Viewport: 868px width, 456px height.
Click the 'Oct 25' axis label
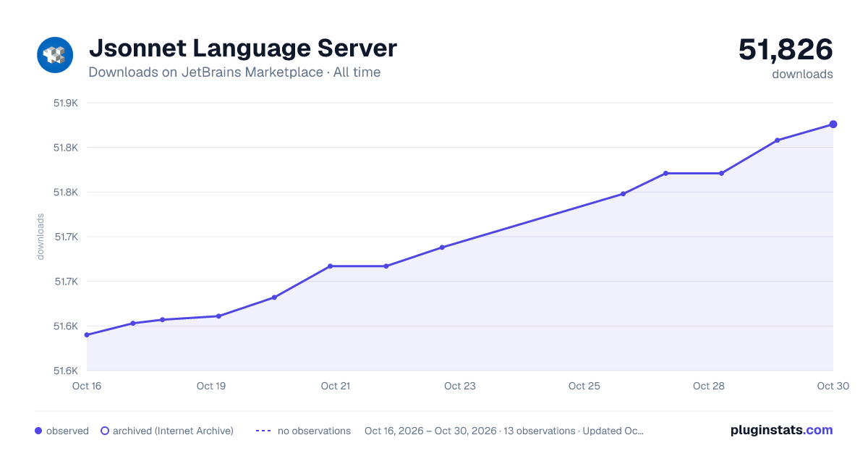584,386
